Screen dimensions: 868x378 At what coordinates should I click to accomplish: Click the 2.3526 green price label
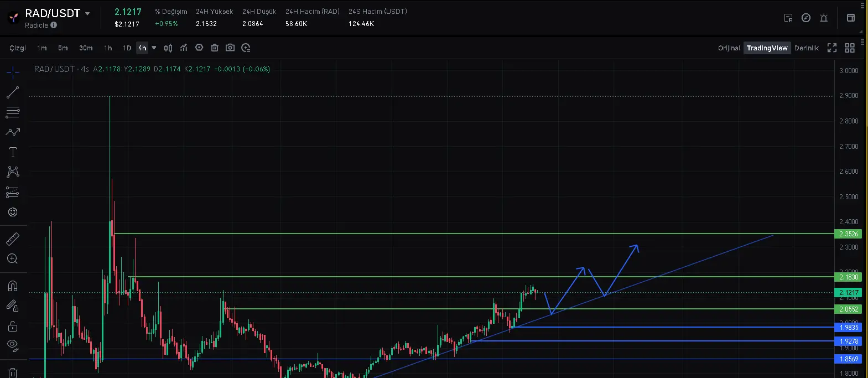coord(848,234)
